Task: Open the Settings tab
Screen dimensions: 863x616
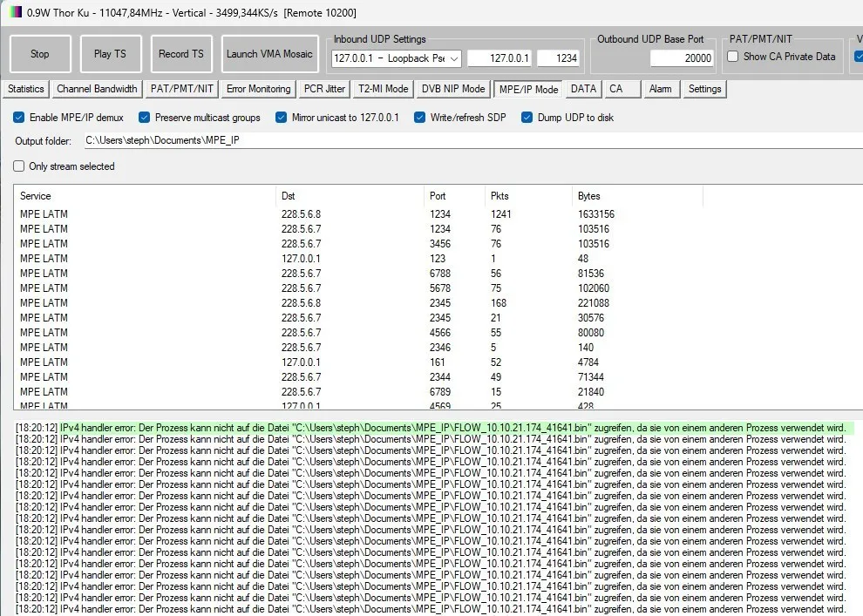Action: point(704,89)
